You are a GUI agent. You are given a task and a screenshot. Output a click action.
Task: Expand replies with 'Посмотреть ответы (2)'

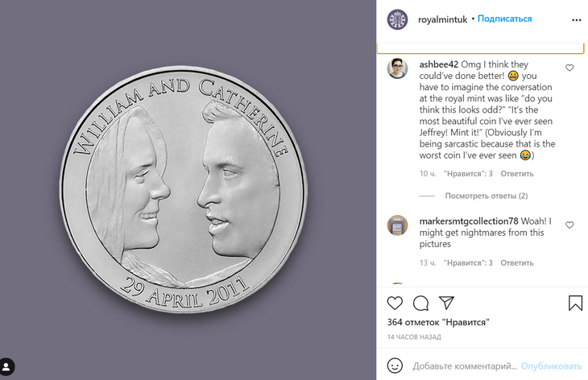(x=487, y=196)
